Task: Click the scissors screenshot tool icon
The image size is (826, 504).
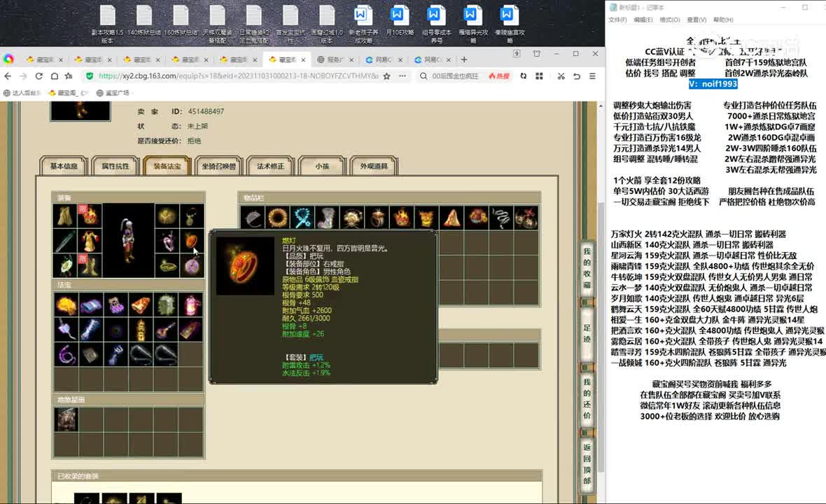Action: pyautogui.click(x=561, y=76)
